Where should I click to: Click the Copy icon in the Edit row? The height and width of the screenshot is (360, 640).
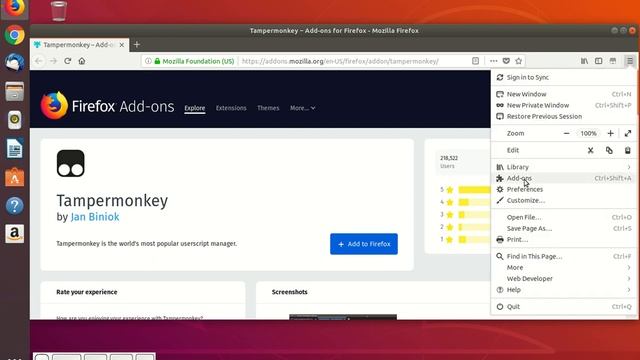pos(609,150)
